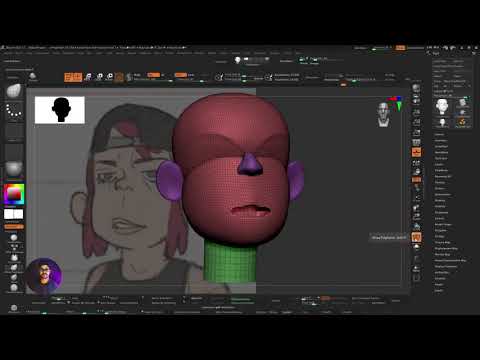Click the BPR render icon atop right shelf
480x360 pixels.
pyautogui.click(x=416, y=88)
